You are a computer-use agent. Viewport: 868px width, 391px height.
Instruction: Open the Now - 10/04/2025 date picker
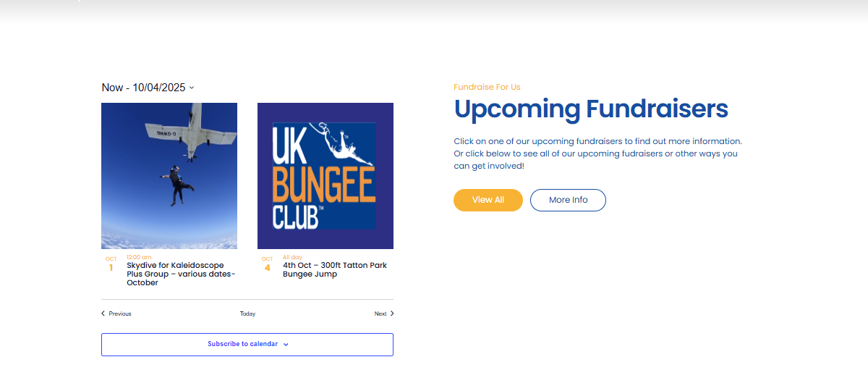tap(144, 88)
